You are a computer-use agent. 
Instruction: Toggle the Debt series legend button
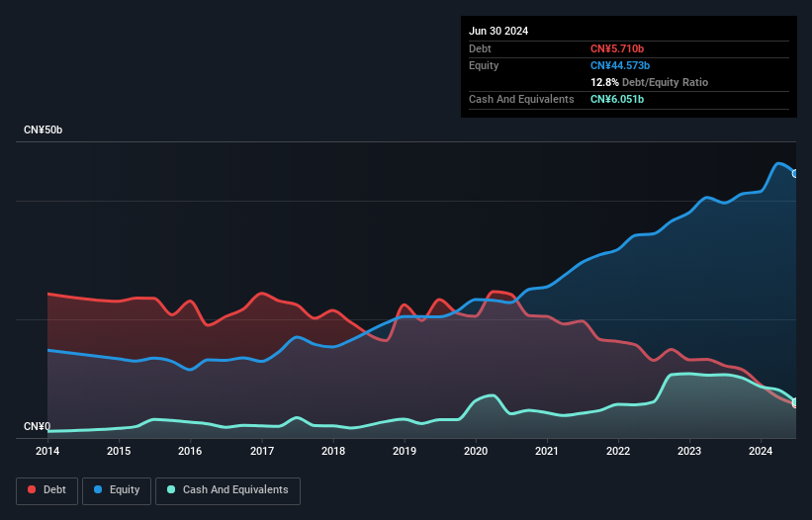[x=47, y=490]
